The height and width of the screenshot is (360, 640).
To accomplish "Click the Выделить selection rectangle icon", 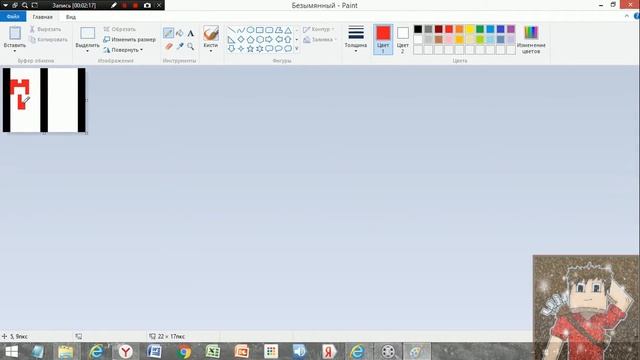I will click(x=87, y=33).
